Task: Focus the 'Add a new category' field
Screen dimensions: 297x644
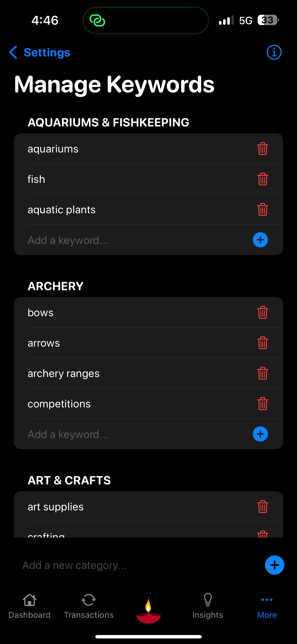Action: click(140, 565)
